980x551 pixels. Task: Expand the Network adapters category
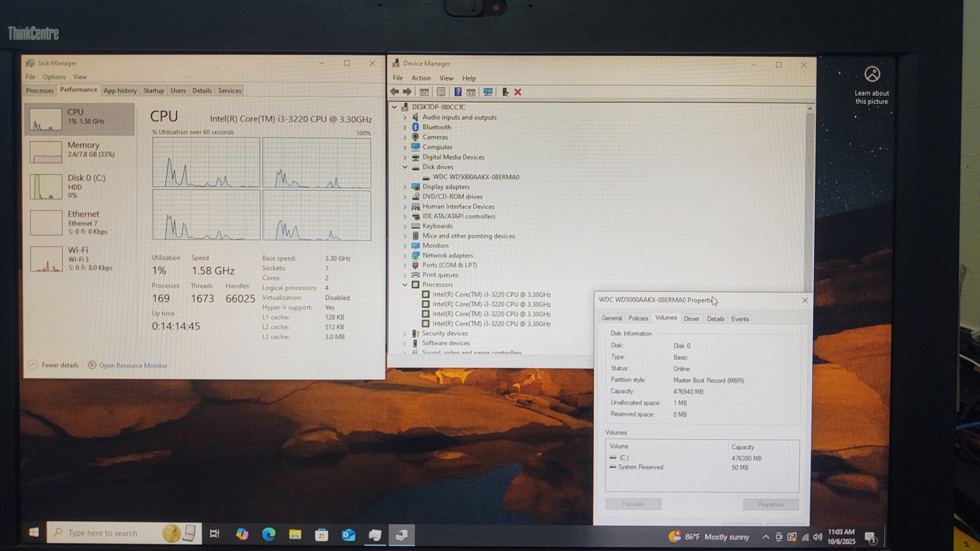click(x=405, y=255)
